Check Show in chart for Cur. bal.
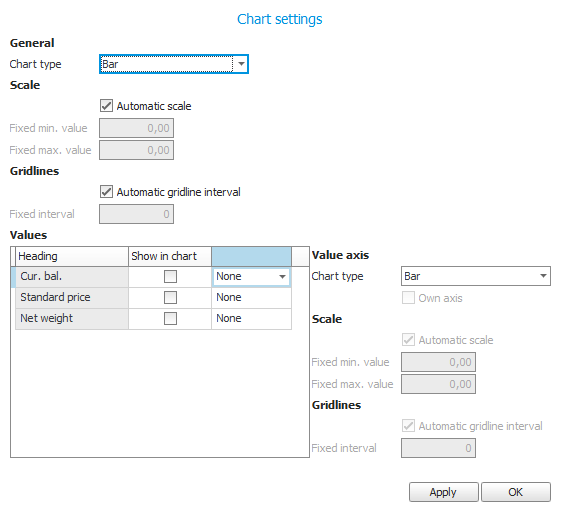Screen dimensions: 561x512 click(170, 277)
